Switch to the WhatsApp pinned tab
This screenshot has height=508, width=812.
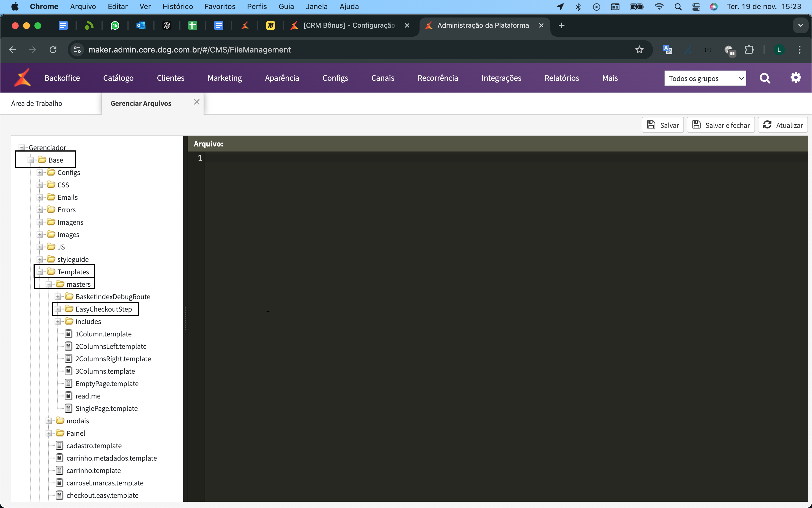coord(115,25)
